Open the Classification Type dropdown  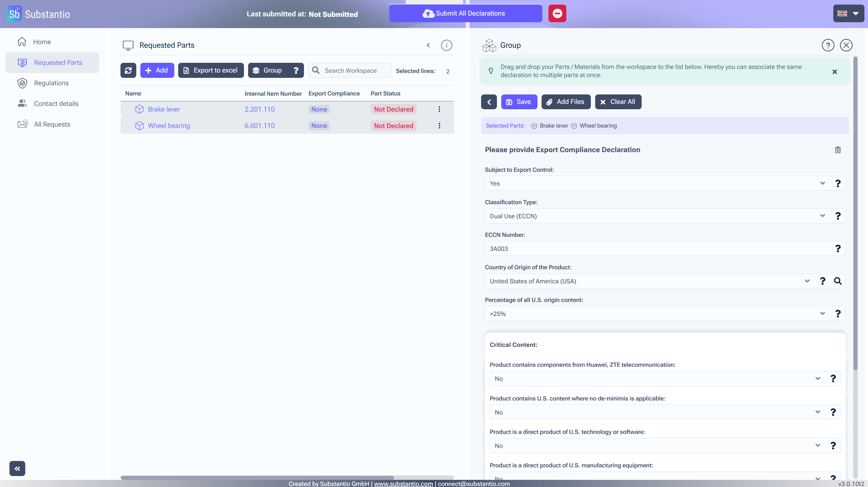(x=654, y=216)
